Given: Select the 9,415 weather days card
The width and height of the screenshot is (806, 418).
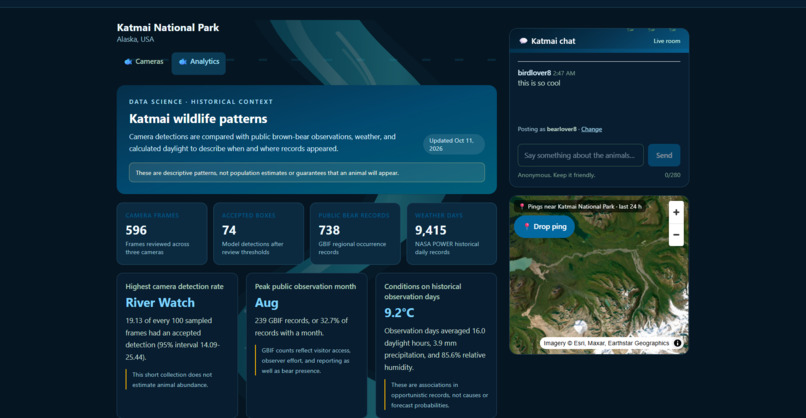Looking at the screenshot, I should coord(452,234).
